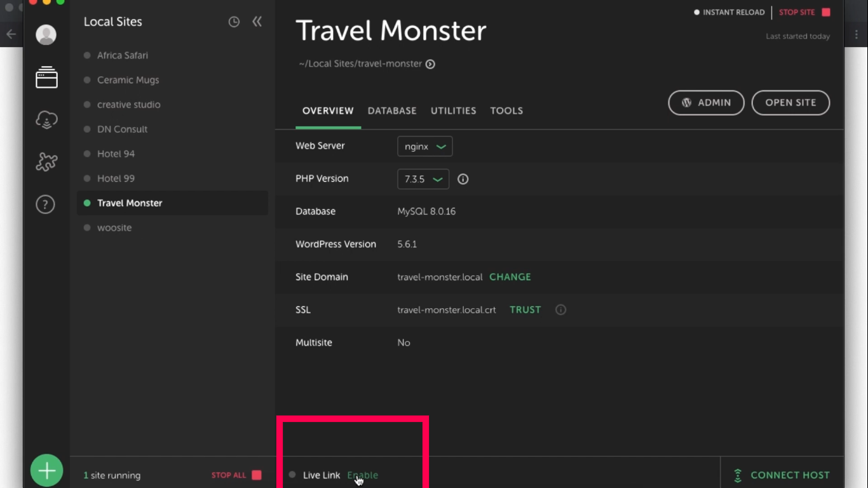
Task: Select the woosite site
Action: [x=172, y=227]
